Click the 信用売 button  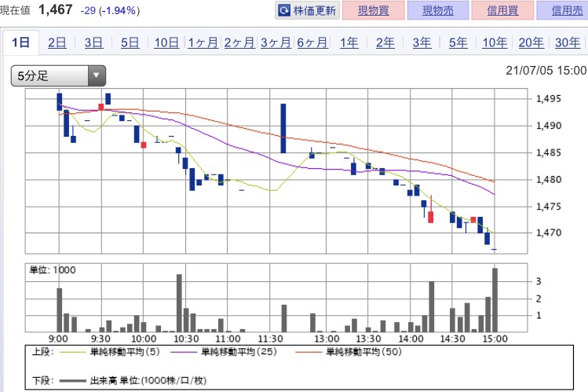(564, 10)
